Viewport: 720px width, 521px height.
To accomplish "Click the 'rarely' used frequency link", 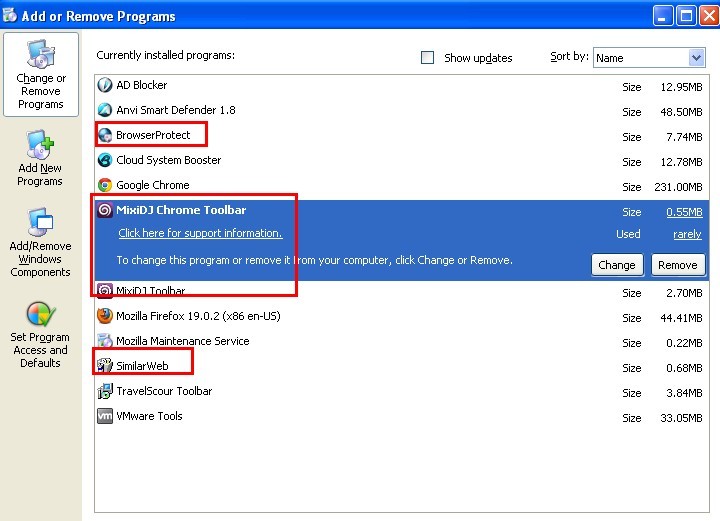I will coord(687,235).
